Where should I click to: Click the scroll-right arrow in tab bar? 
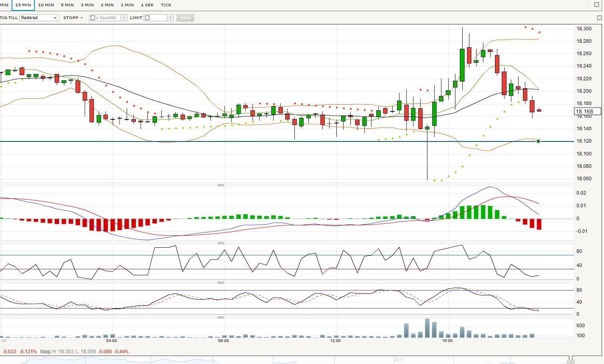[x=588, y=5]
